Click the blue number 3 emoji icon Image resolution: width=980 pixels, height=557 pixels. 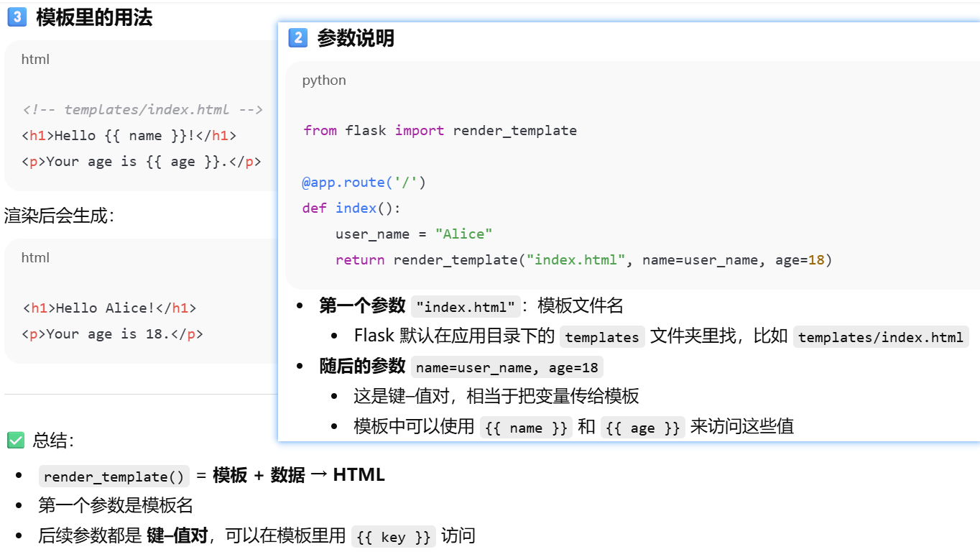pyautogui.click(x=17, y=17)
